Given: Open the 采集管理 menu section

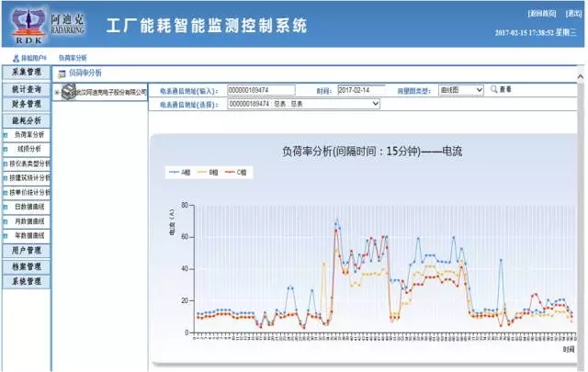Looking at the screenshot, I should point(26,72).
